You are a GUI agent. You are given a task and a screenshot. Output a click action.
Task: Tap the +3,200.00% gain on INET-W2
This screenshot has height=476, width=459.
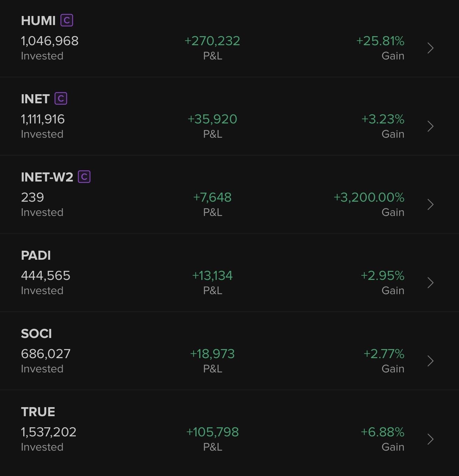[369, 197]
